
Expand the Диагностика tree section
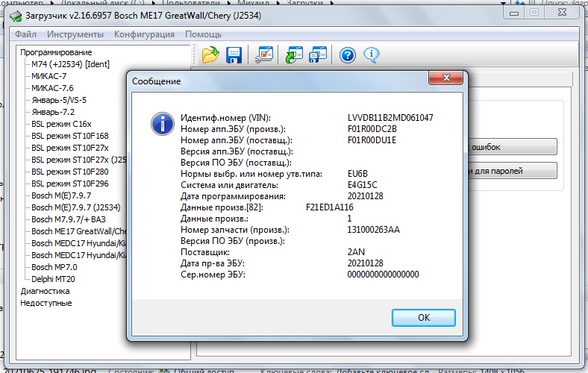(x=45, y=291)
